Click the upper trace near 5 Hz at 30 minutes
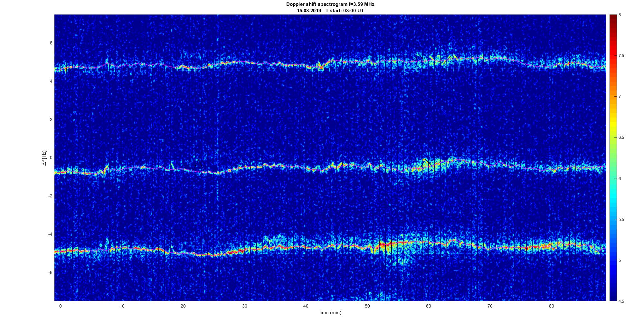Viewport: 644px width, 323px height. click(x=245, y=62)
